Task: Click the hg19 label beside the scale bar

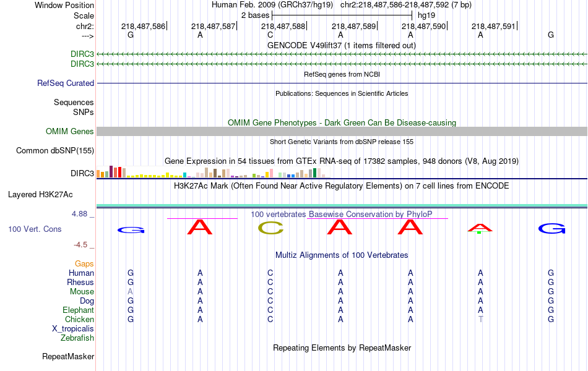Action: click(x=426, y=15)
